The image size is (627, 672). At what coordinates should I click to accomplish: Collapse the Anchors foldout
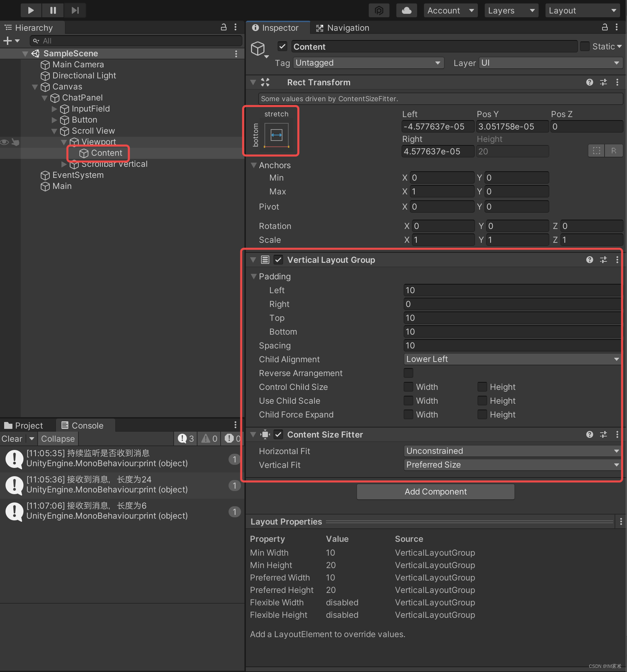click(253, 165)
